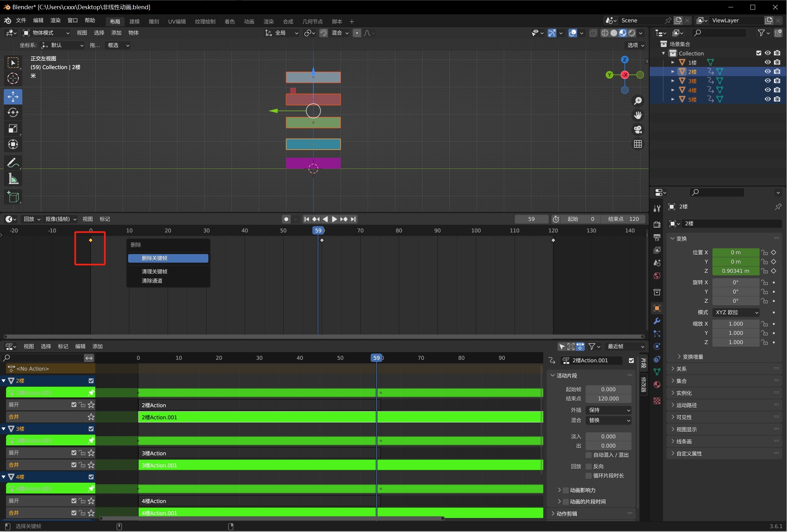Select the Rotate tool in the toolbar

click(x=13, y=113)
